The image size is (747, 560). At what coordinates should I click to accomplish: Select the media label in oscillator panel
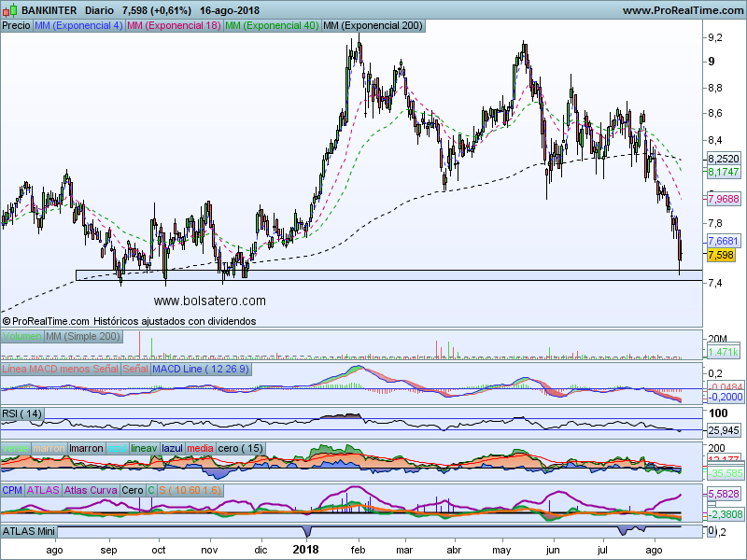(200, 448)
